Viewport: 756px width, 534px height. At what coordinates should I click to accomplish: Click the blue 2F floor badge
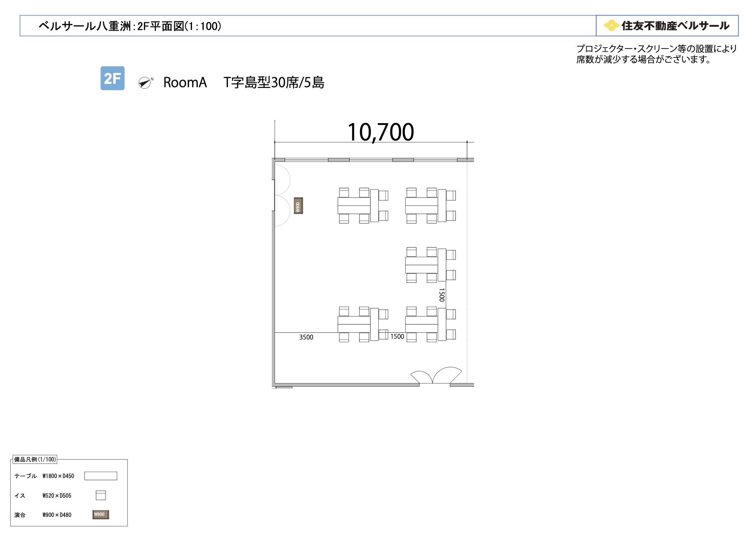coord(112,78)
